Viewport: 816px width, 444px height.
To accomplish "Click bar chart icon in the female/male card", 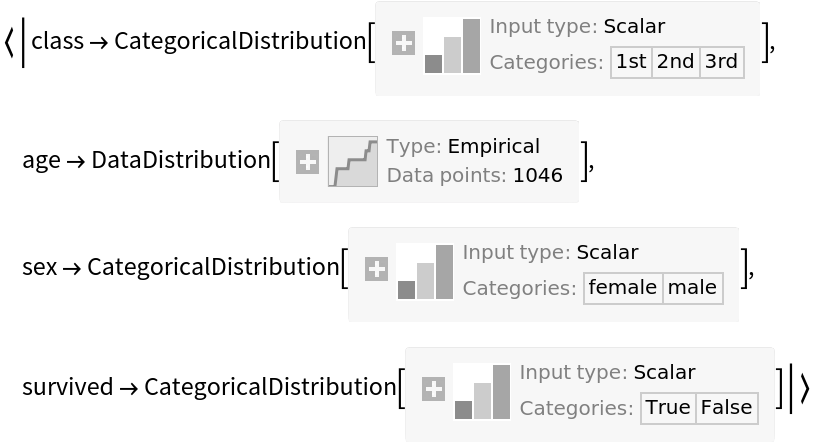I will 425,272.
